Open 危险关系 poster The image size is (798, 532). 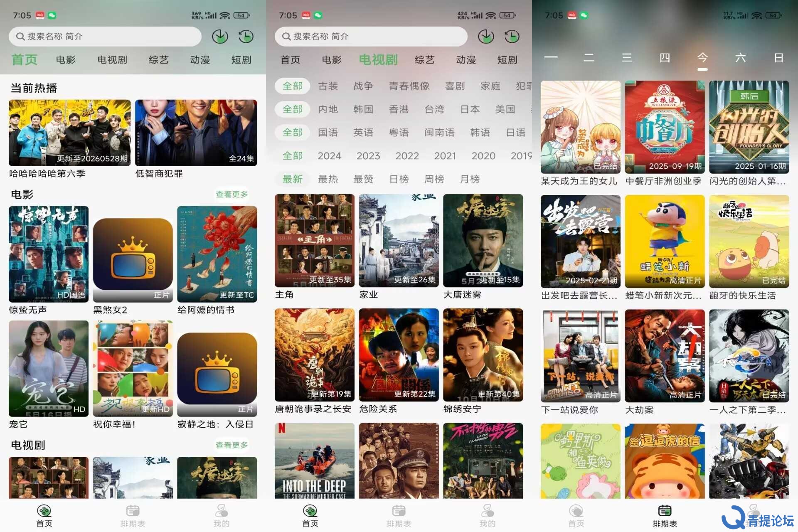(x=399, y=355)
